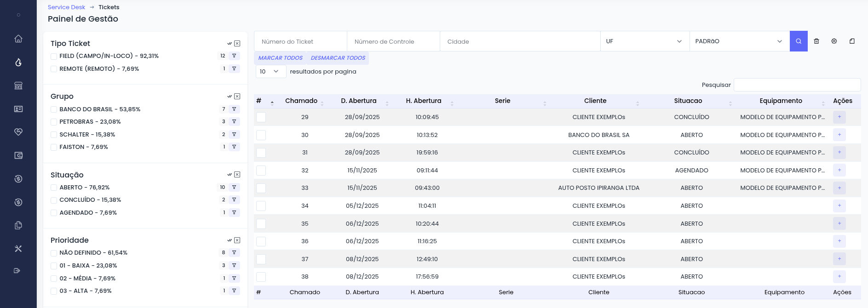868x308 pixels.
Task: Click the MARCAR TODOS button
Action: (x=280, y=58)
